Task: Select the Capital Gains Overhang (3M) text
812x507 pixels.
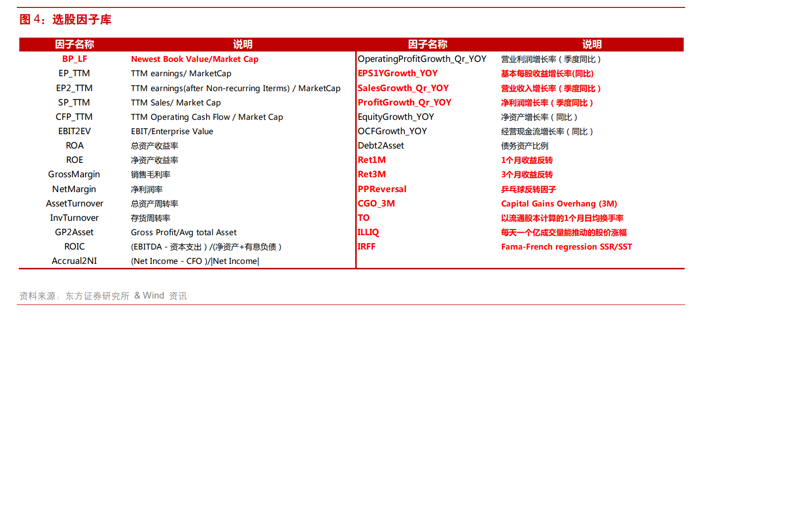Action: point(559,203)
